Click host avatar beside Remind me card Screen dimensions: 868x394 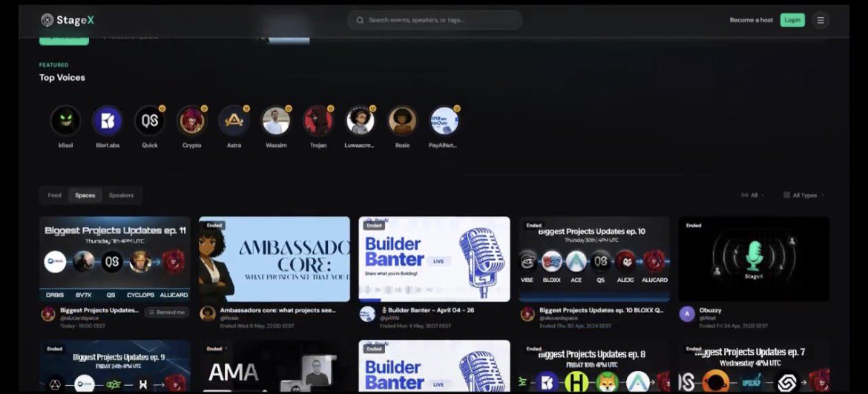tap(48, 314)
